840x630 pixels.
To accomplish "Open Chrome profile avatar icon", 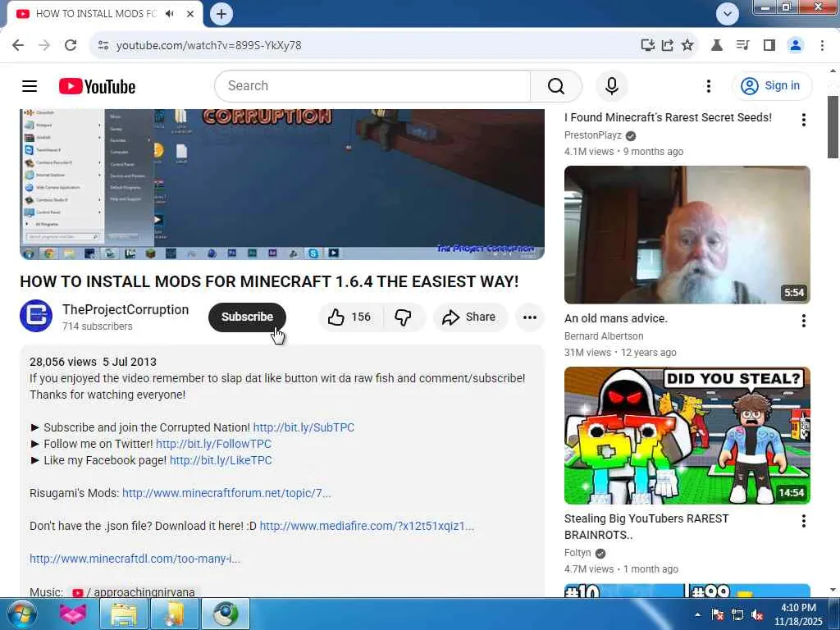I will (x=796, y=45).
